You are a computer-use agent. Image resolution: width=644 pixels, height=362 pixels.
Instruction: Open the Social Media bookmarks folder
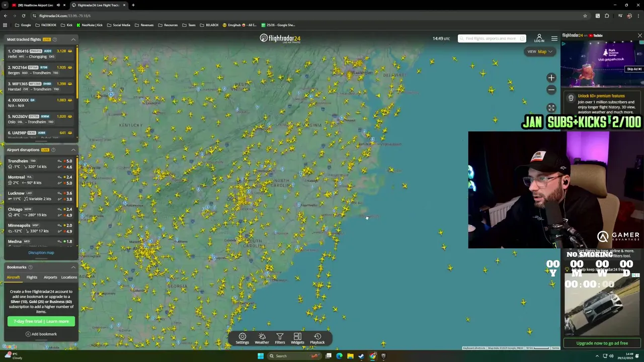[x=119, y=25]
